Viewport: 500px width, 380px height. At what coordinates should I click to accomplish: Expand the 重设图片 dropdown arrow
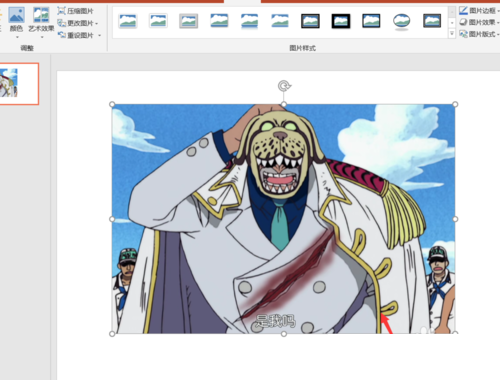[x=100, y=35]
